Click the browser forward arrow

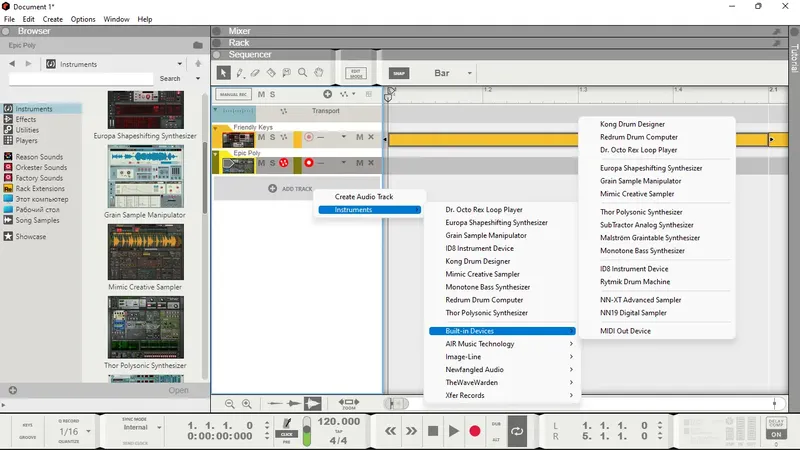pos(29,64)
